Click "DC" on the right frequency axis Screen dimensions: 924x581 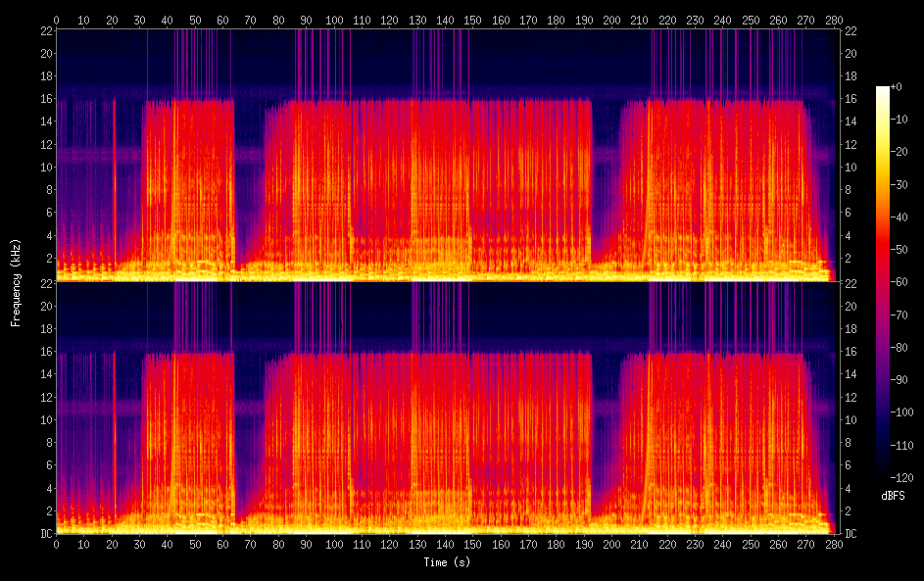coord(851,533)
